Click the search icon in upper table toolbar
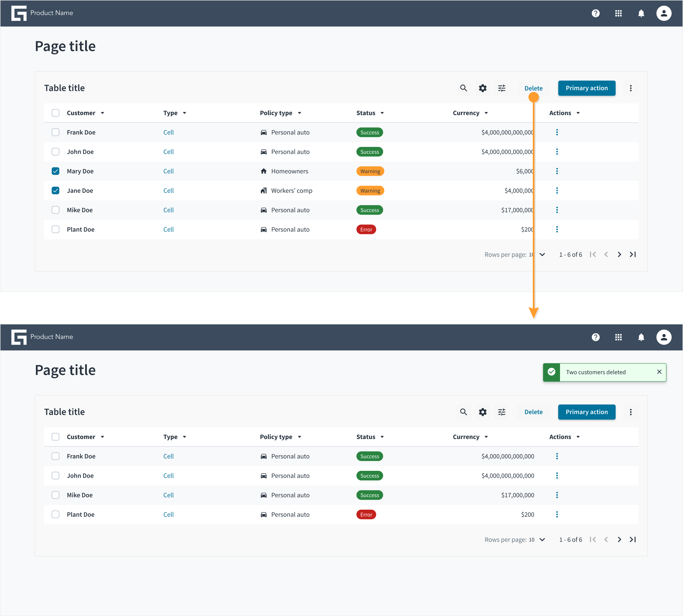683x616 pixels. [x=463, y=88]
